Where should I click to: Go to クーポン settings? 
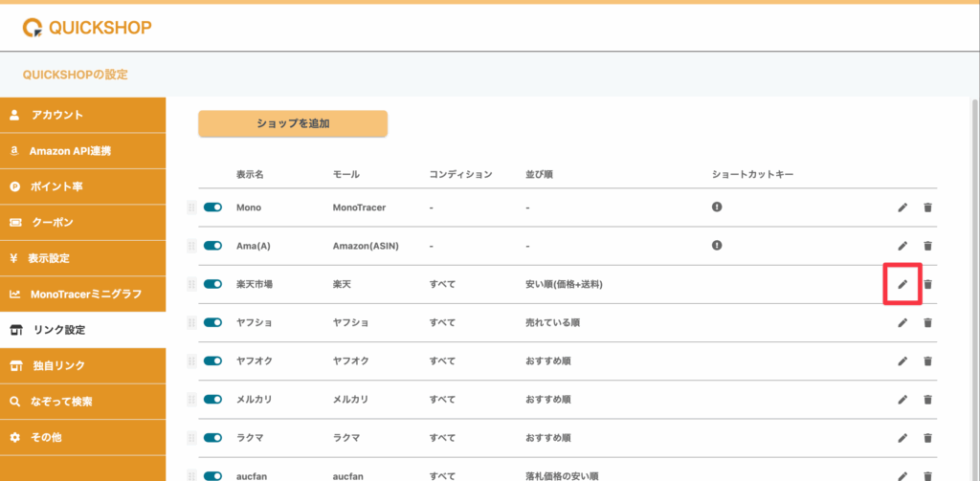tap(83, 223)
